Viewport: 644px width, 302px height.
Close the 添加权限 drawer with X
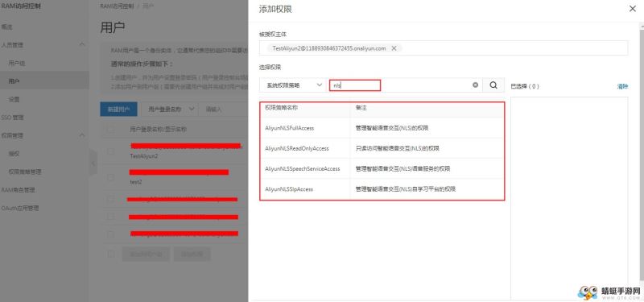point(633,9)
